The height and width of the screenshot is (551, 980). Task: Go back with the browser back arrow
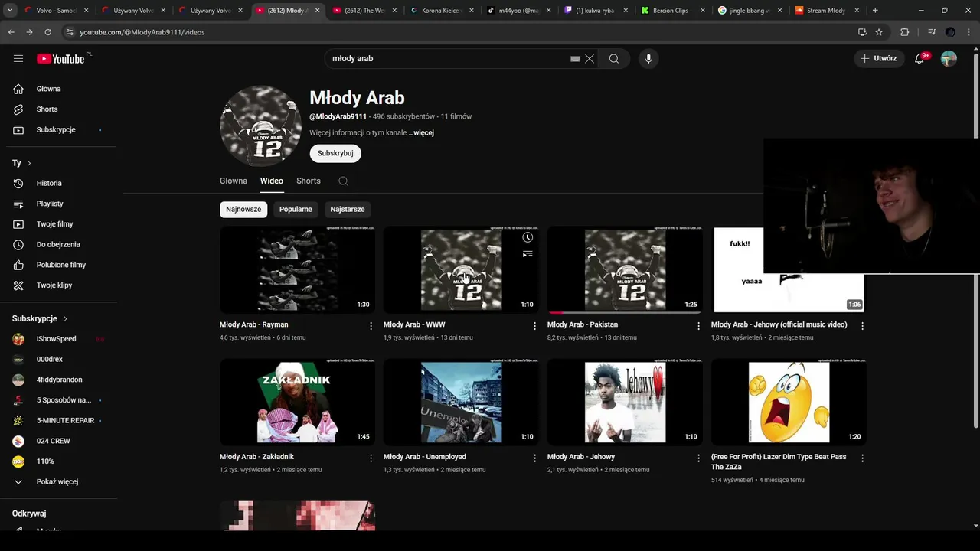[x=11, y=32]
